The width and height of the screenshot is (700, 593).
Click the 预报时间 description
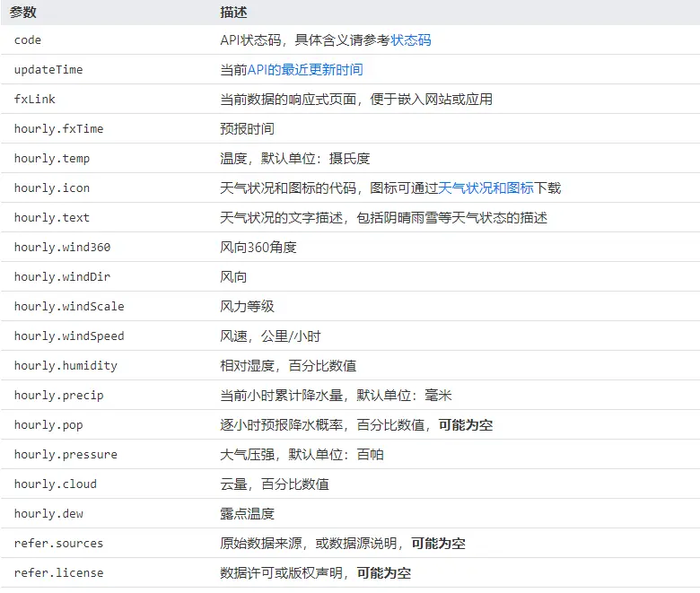(247, 129)
